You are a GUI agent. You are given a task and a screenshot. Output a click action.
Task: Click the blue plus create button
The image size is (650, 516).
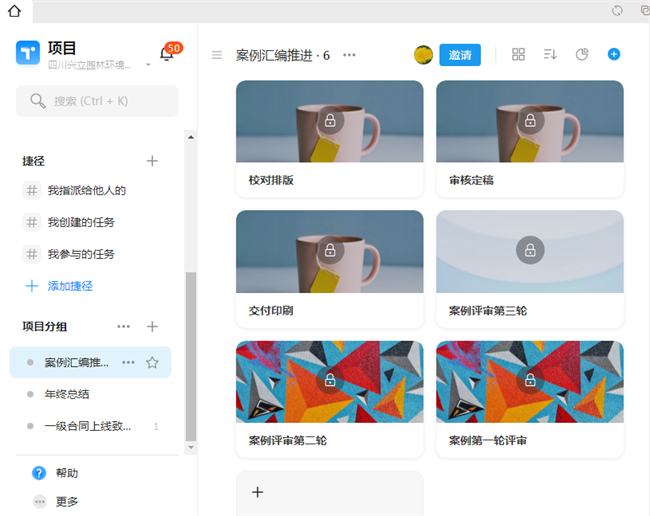point(614,54)
